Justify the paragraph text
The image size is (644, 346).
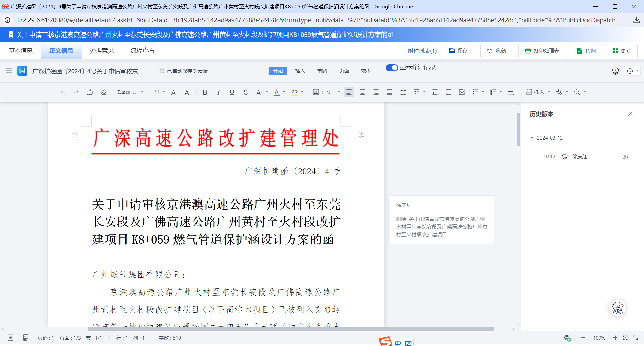[x=390, y=92]
